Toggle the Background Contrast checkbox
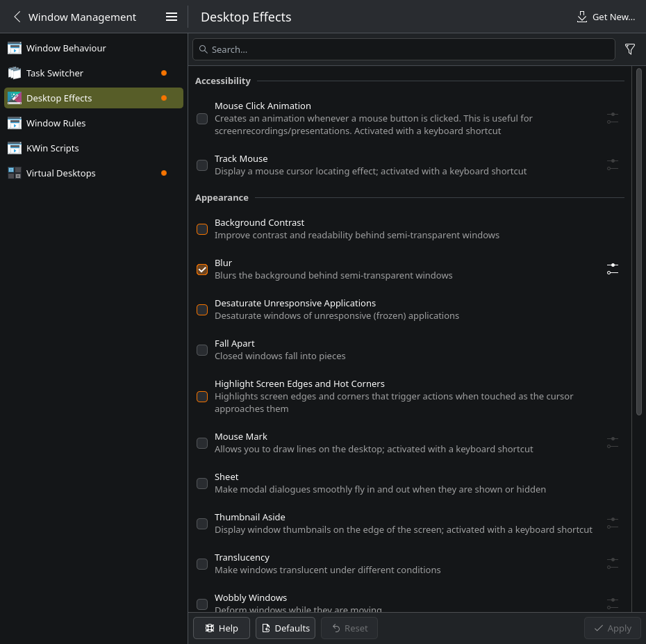646x644 pixels. click(202, 229)
